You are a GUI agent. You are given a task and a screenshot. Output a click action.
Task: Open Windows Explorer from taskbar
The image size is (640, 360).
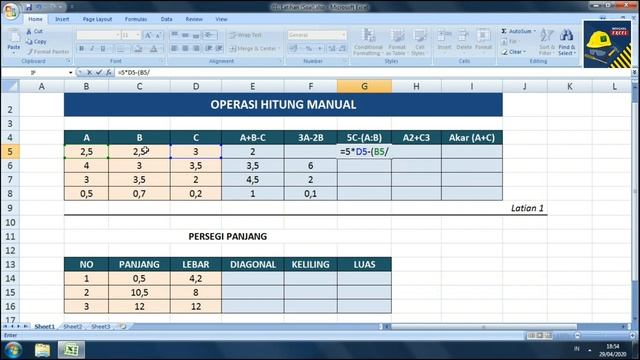pyautogui.click(x=42, y=350)
